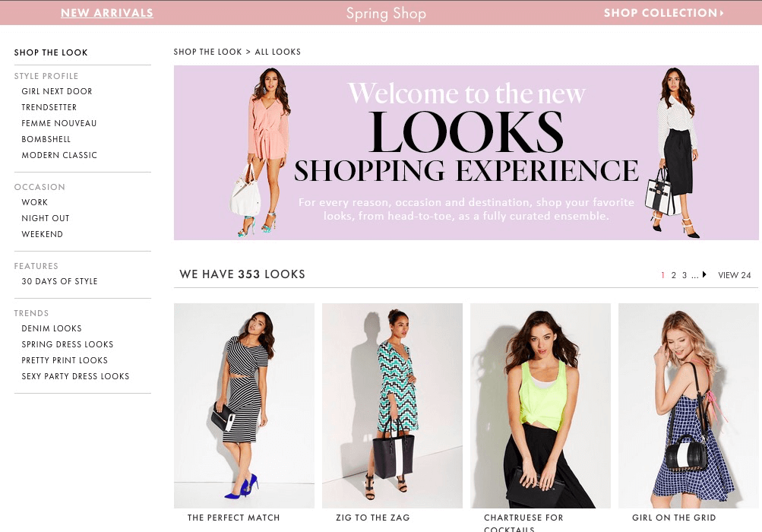The width and height of the screenshot is (762, 532).
Task: Click the We Have 353 Looks text
Action: pos(242,274)
